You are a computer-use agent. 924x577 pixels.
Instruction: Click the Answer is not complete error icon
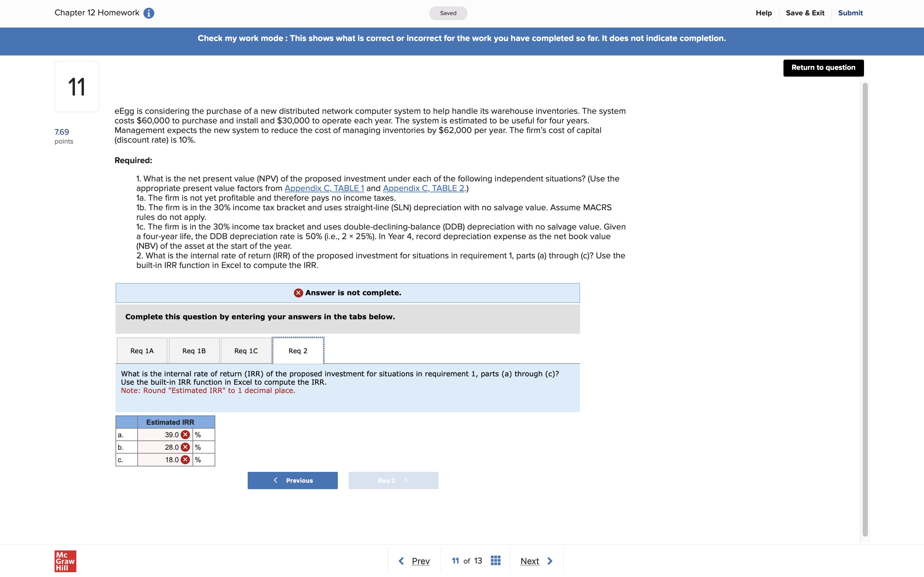click(x=298, y=293)
